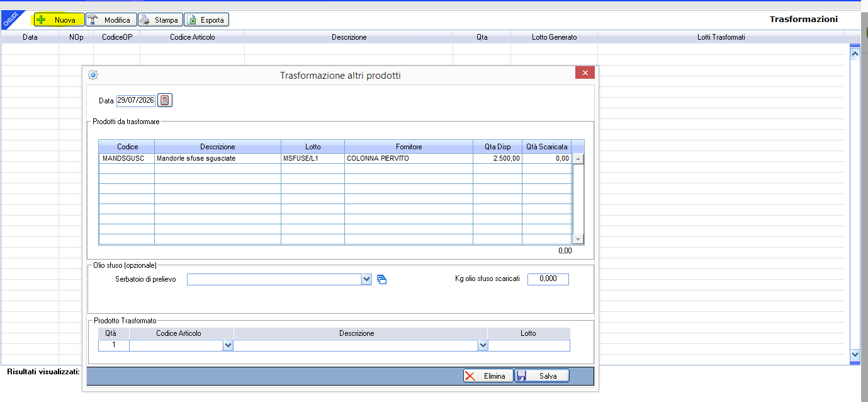The width and height of the screenshot is (868, 402).
Task: Click the Lotto field in Prodotto Trasformato
Action: pyautogui.click(x=529, y=345)
